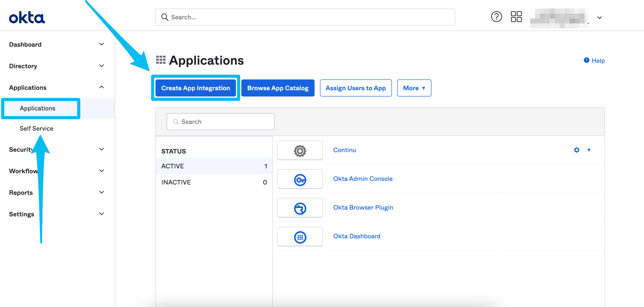Click the Continu app gear logo thumbnail
Viewport: 644px width, 307px height.
point(300,151)
